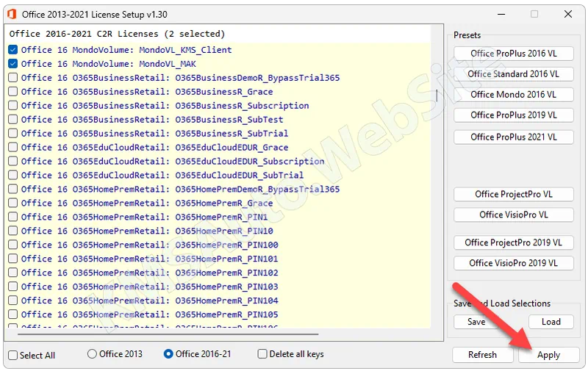Uncheck the MondoVL_KMS_Client license checkbox
Viewport: 588px width, 371px height.
(x=12, y=50)
